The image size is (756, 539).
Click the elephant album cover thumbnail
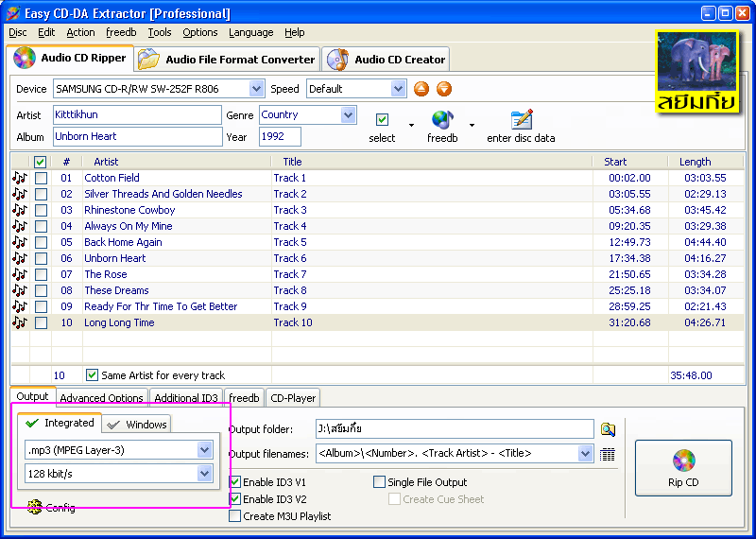click(x=697, y=73)
